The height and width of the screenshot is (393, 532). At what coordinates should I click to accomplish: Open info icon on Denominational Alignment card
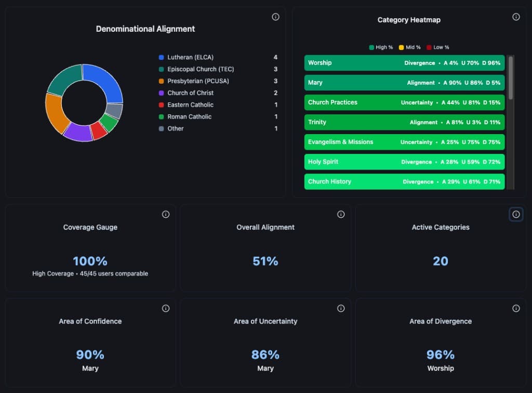[x=275, y=17]
